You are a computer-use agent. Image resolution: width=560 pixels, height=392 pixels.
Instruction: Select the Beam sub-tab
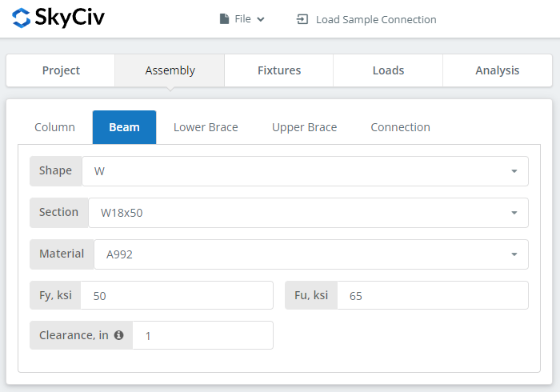click(x=124, y=127)
